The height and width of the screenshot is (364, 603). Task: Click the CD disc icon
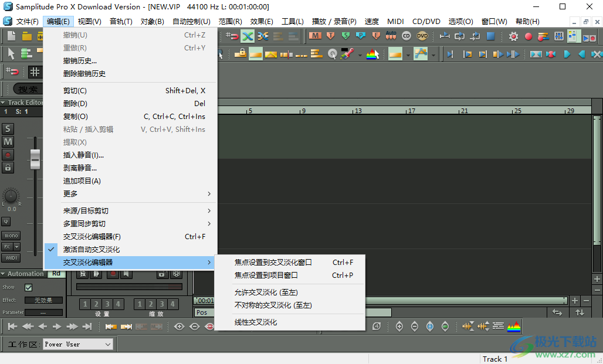coord(406,36)
